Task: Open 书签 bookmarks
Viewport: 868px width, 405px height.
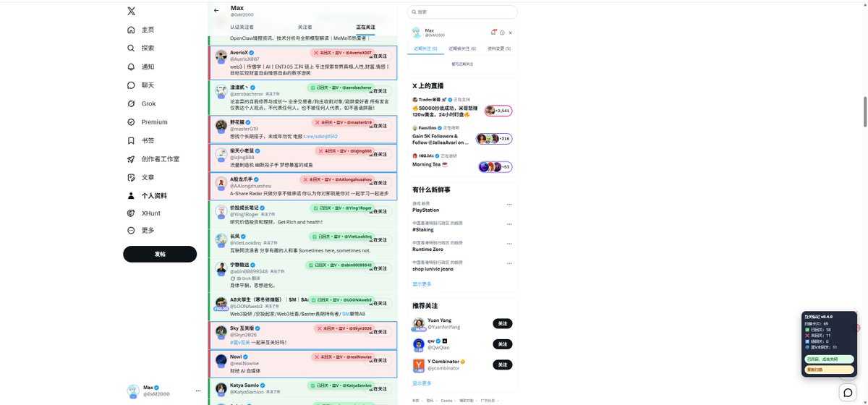Action: point(141,140)
